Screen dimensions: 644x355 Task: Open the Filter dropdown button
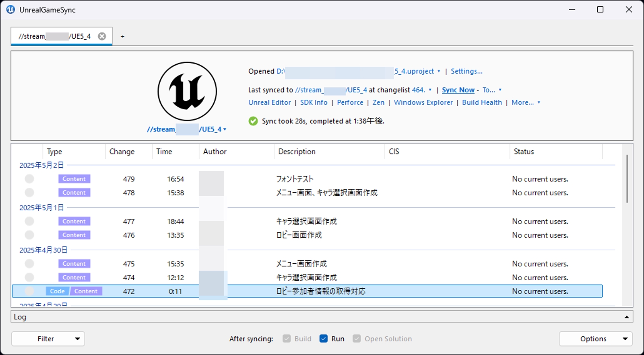(x=48, y=339)
